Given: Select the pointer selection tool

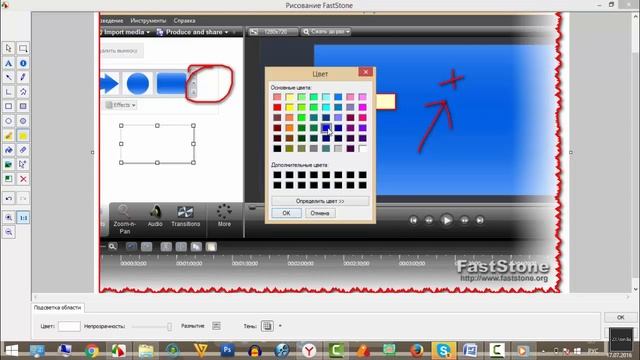Looking at the screenshot, I should pyautogui.click(x=9, y=48).
